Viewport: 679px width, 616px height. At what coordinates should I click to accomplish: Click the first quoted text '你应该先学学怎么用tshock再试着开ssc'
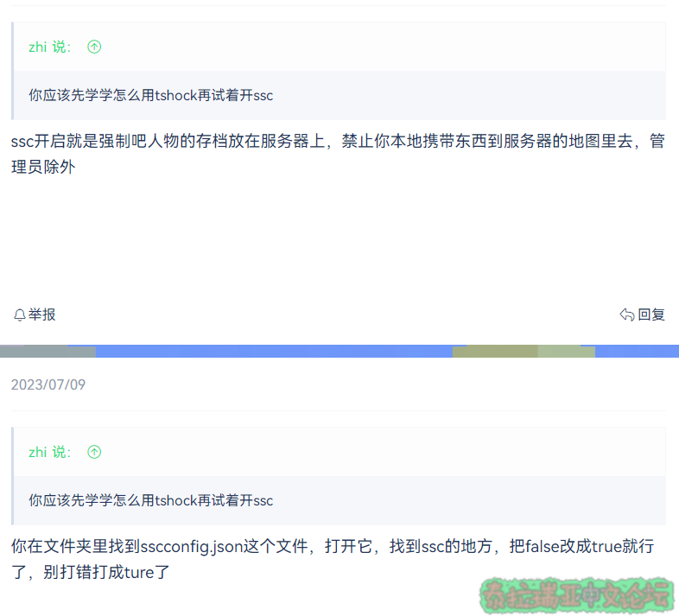(150, 95)
